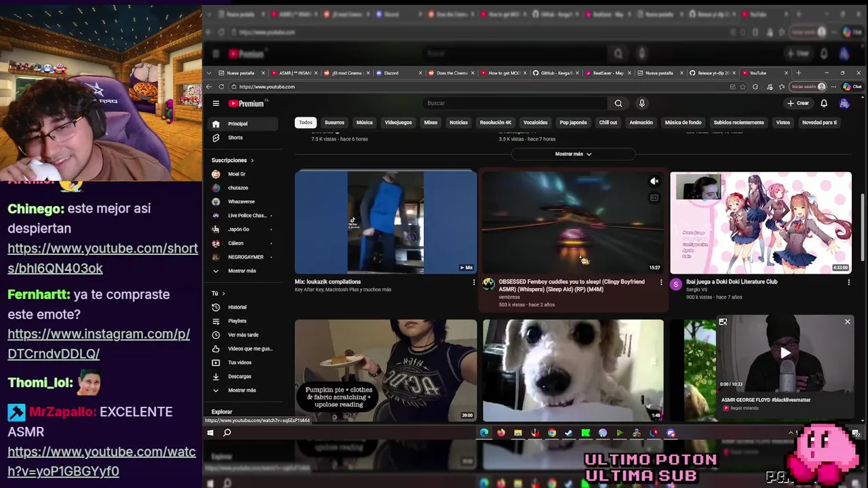Select the Música de fondo chip
The image size is (868, 488).
(x=683, y=123)
